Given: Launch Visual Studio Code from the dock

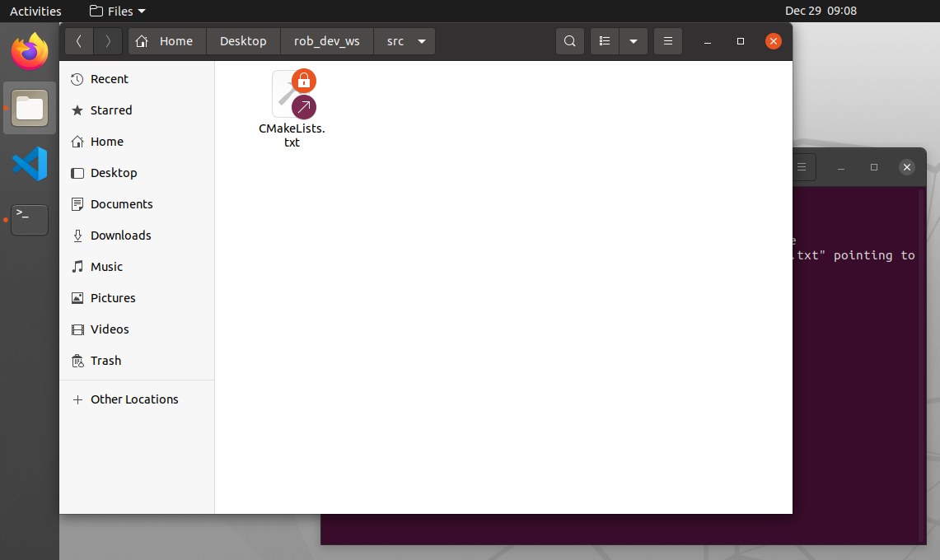Looking at the screenshot, I should pyautogui.click(x=30, y=164).
